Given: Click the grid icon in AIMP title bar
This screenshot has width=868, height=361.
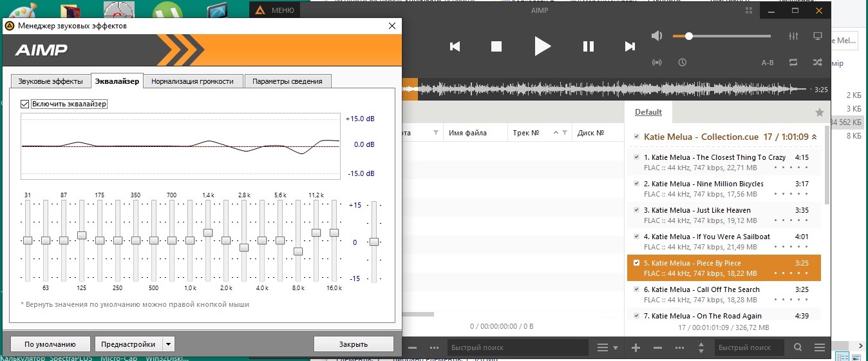Looking at the screenshot, I should pos(749,10).
